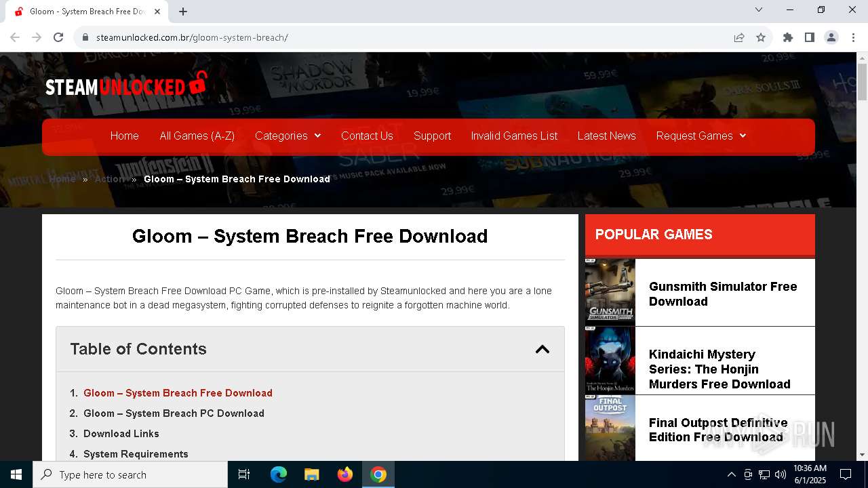Click the Honjin Murders thumbnail
This screenshot has width=868, height=488.
[x=610, y=361]
